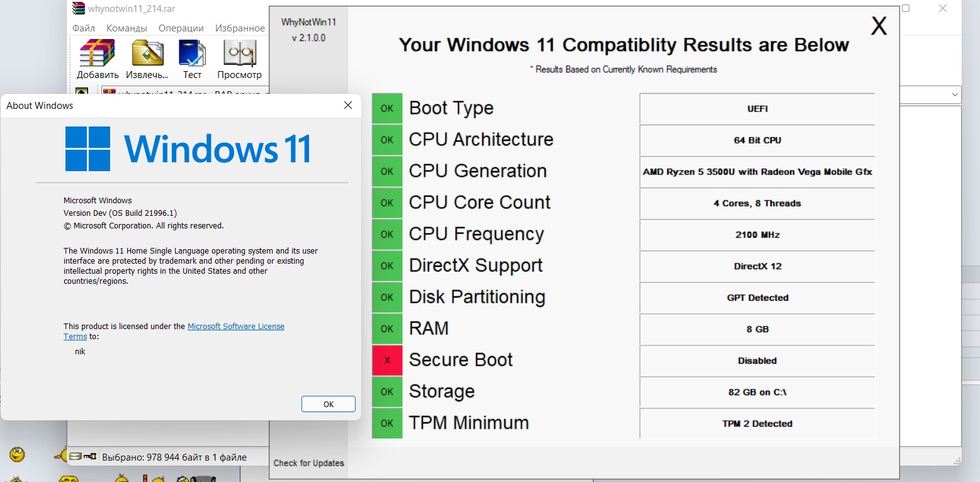Click the GPT Detected value box

pos(757,298)
